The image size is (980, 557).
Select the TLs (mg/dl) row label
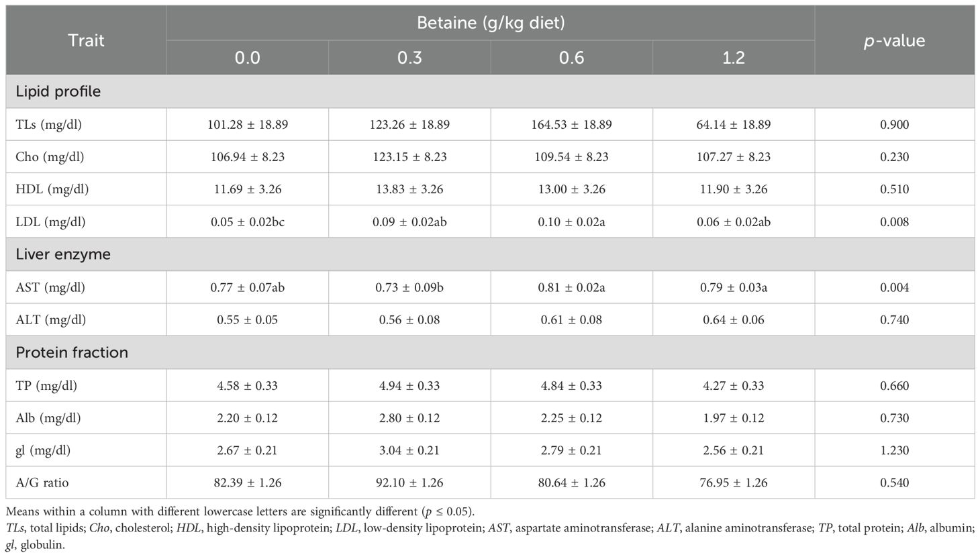(x=49, y=124)
